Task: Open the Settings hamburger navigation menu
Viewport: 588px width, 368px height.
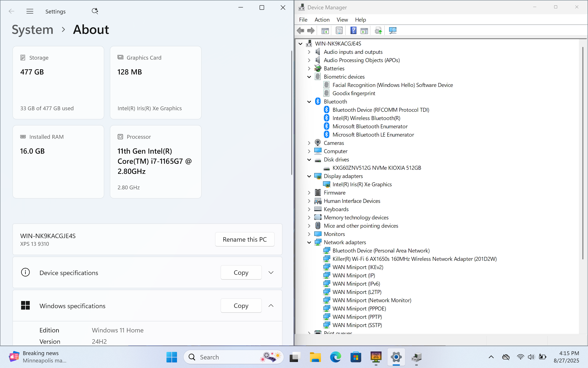Action: coord(30,11)
